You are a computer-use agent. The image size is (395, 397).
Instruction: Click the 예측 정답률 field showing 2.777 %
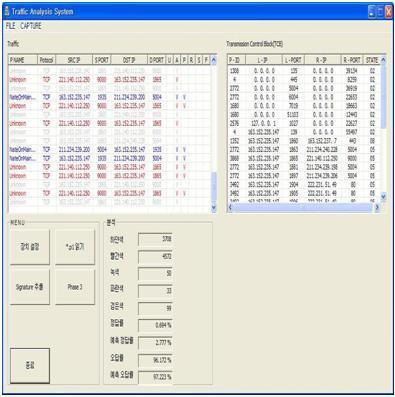(x=155, y=343)
